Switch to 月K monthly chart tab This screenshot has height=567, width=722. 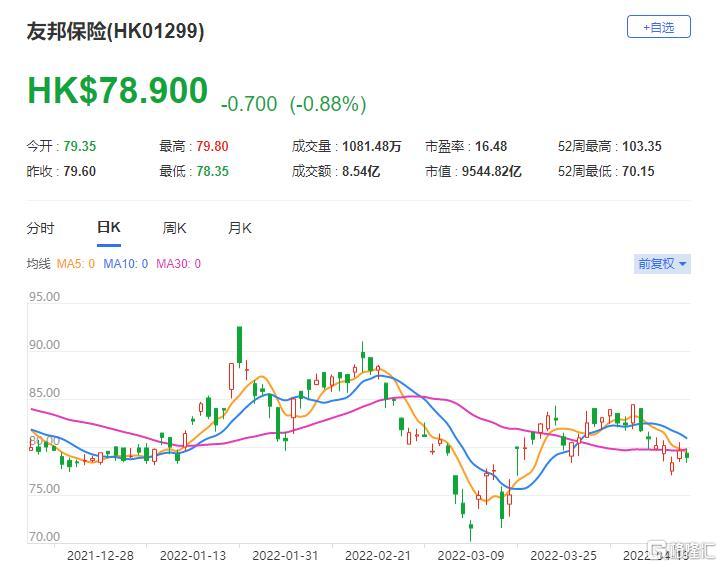coord(240,228)
